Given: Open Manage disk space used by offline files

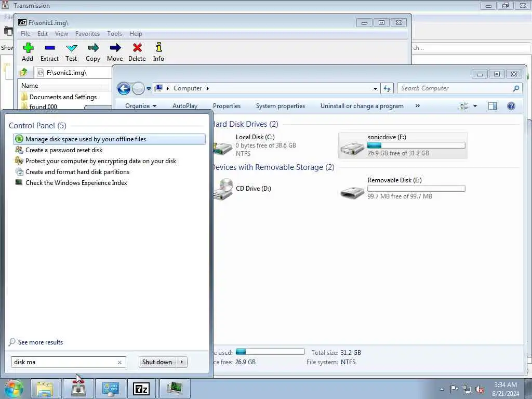Looking at the screenshot, I should coord(109,139).
